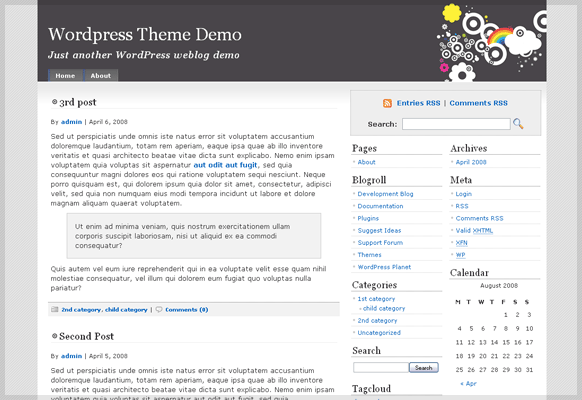Open child category in sidebar Categories
Image resolution: width=582 pixels, height=400 pixels.
(384, 308)
